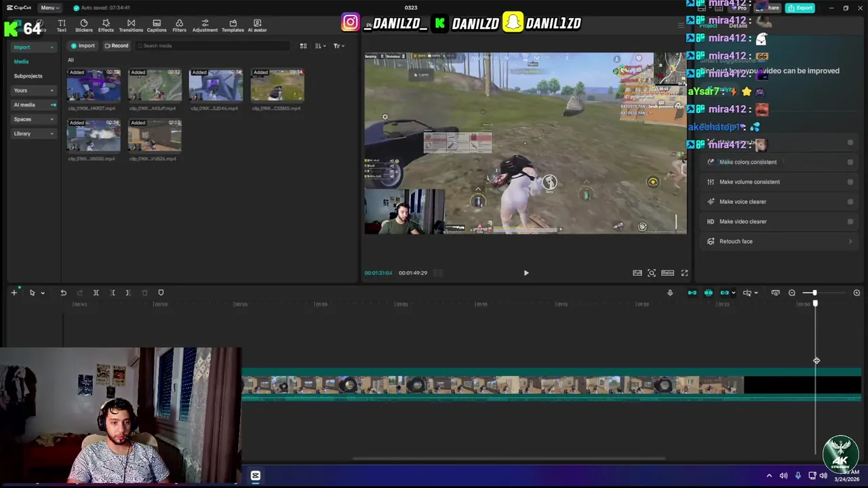Open the Transitions panel
868x488 pixels.
(131, 26)
